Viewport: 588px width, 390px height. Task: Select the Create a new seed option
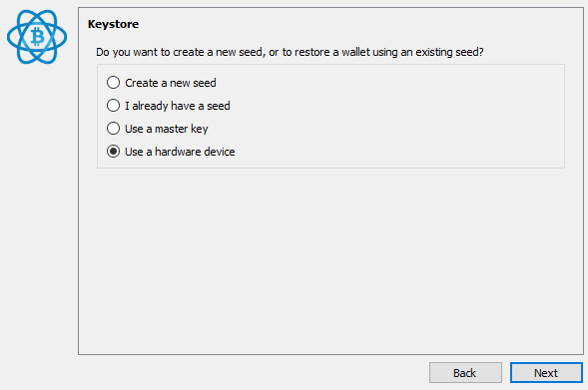[113, 83]
